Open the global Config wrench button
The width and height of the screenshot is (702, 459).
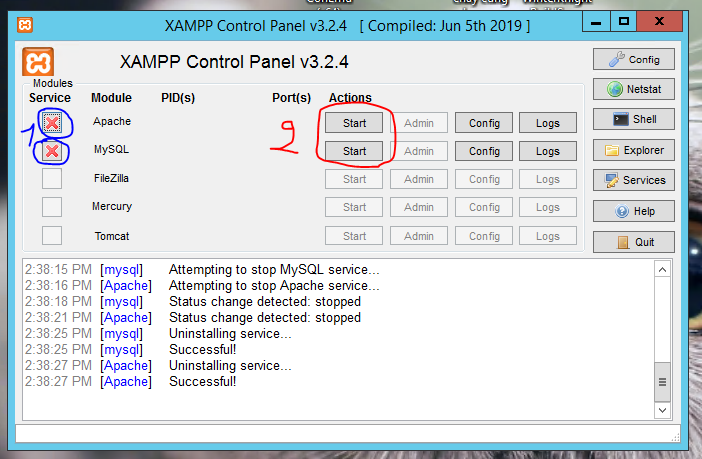coord(634,60)
